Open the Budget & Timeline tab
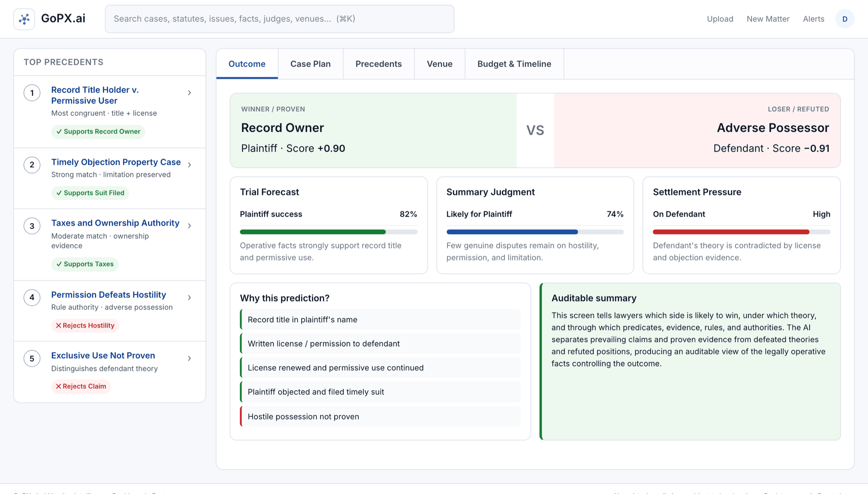This screenshot has width=868, height=494. click(514, 64)
